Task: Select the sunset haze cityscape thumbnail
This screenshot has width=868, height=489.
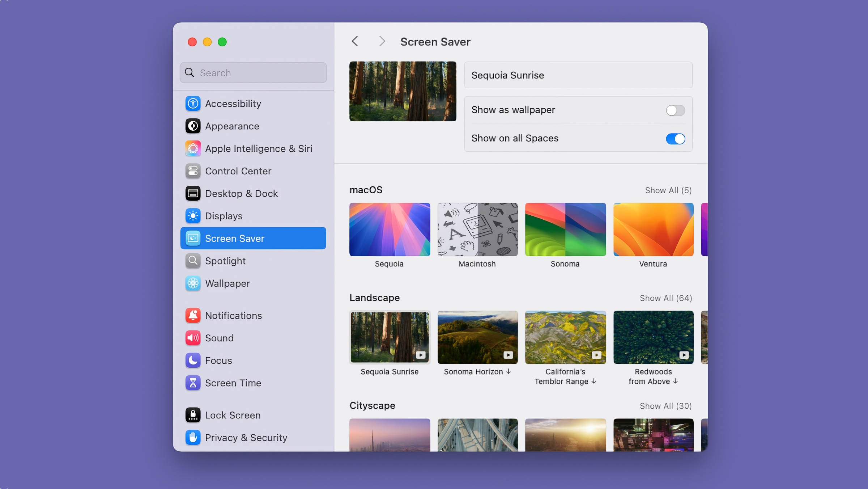Action: pyautogui.click(x=565, y=435)
